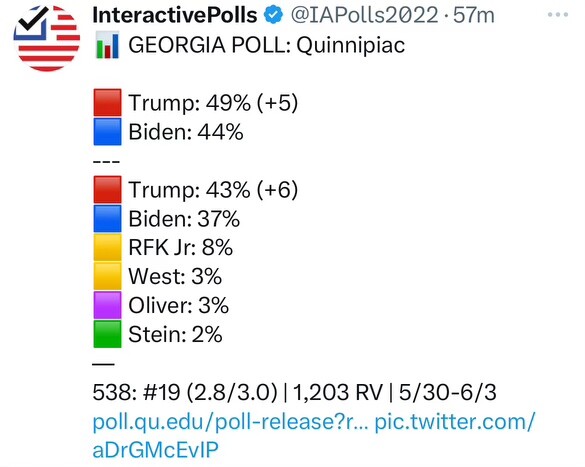Image resolution: width=585 pixels, height=467 pixels.
Task: Open the poll.qu.edu poll-release link
Action: tap(231, 421)
